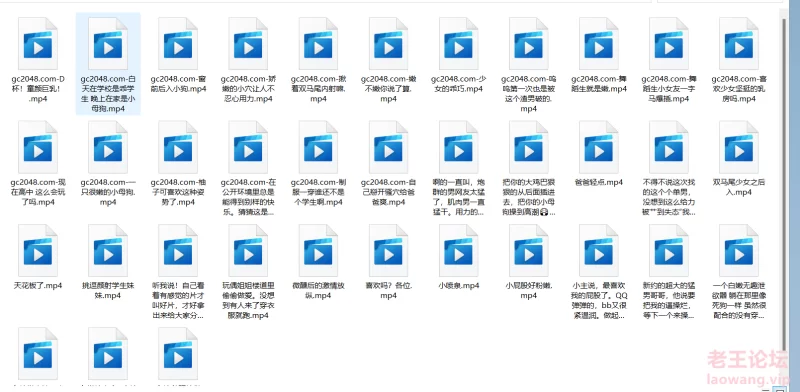Click the file name label 小屁股好粉嫩.mp4

(529, 290)
